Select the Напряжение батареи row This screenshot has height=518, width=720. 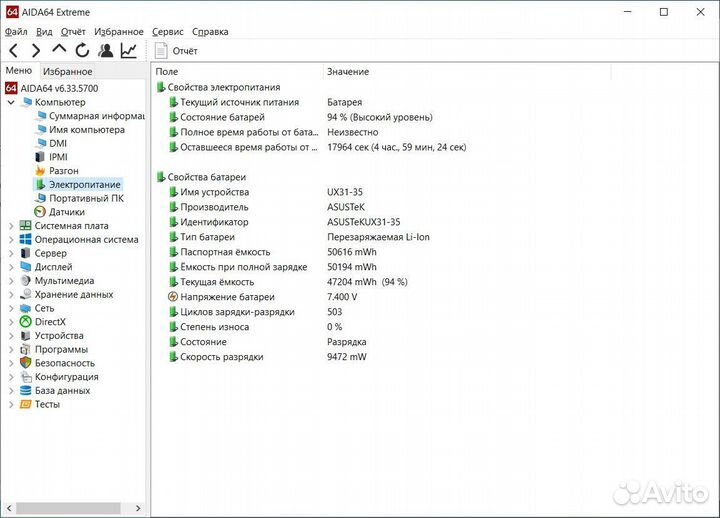pos(263,297)
